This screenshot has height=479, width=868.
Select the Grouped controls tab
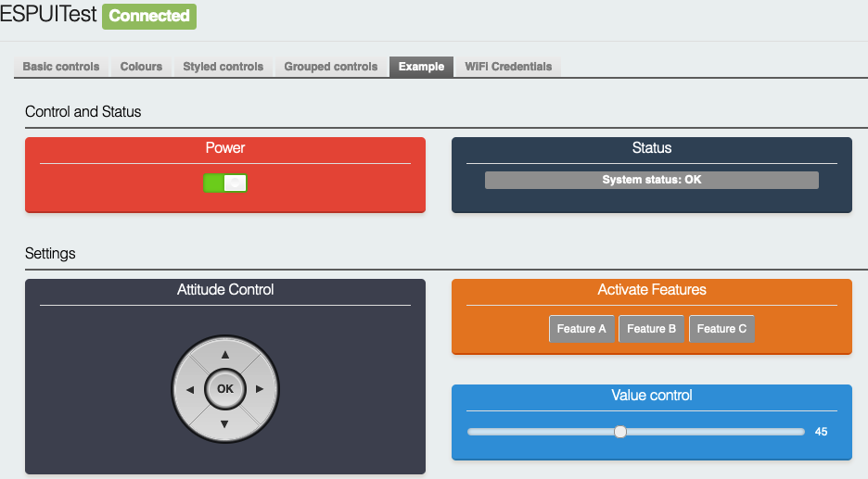[330, 67]
